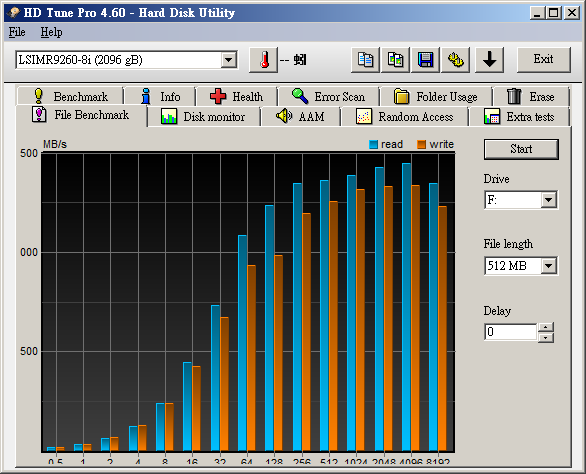586x474 pixels.
Task: Click the down arrow minimize-to-tray icon
Action: pyautogui.click(x=489, y=60)
